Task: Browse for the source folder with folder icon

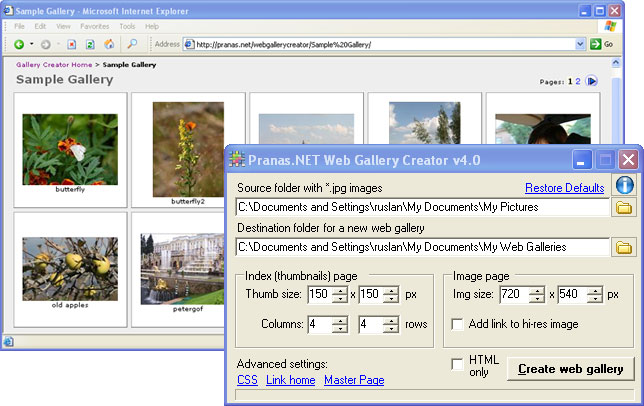Action: click(x=624, y=207)
